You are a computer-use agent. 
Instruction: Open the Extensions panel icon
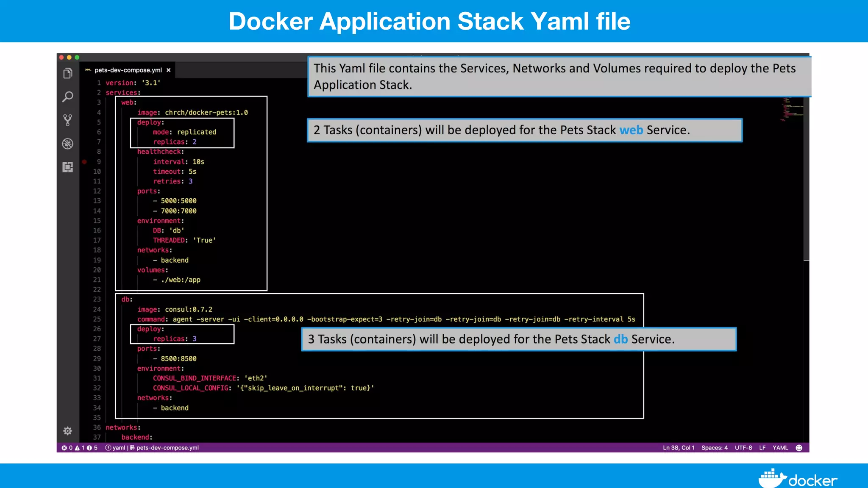point(68,167)
